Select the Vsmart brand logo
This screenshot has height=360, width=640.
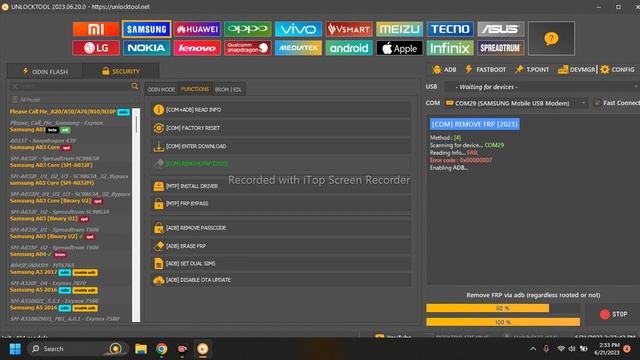[349, 29]
